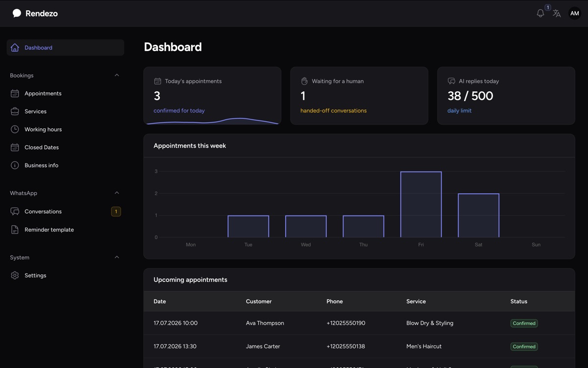Image resolution: width=588 pixels, height=368 pixels.
Task: Click the Appointments calendar icon
Action: coord(15,93)
